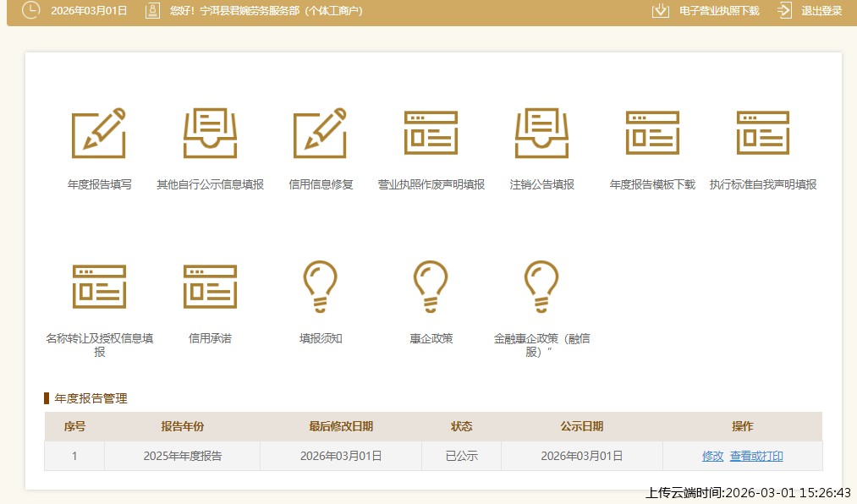Click the 退出登录 logout link
The image size is (857, 504).
click(x=821, y=11)
